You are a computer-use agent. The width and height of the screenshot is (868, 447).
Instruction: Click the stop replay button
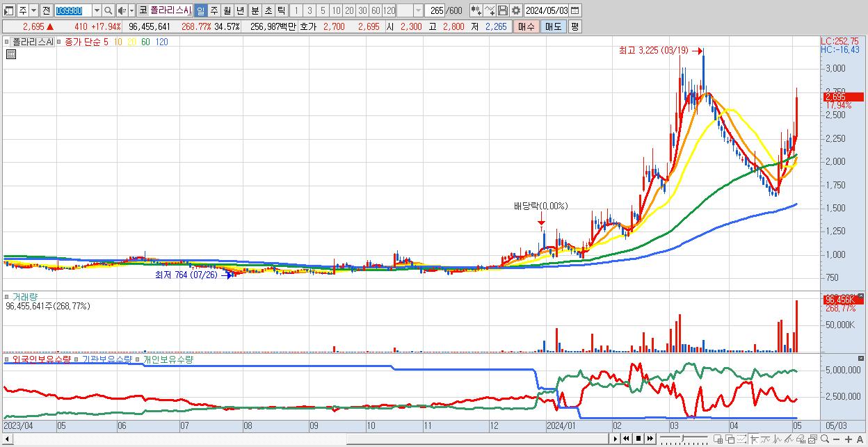pos(638,439)
